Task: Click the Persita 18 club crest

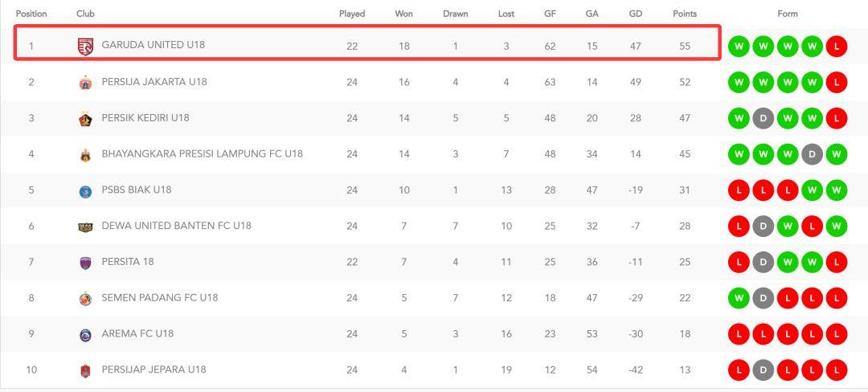Action: 85,263
